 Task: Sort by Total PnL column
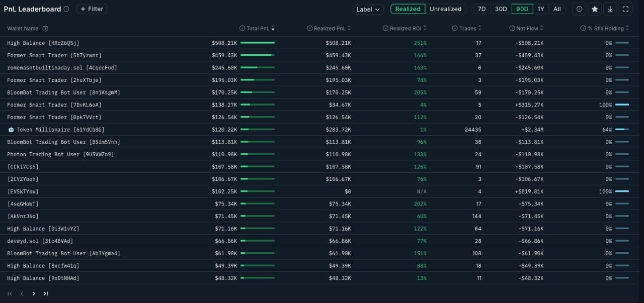(x=258, y=29)
